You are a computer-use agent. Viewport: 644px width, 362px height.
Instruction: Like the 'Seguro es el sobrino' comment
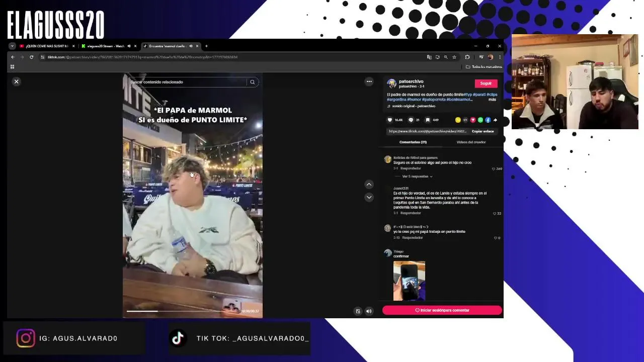pos(494,169)
